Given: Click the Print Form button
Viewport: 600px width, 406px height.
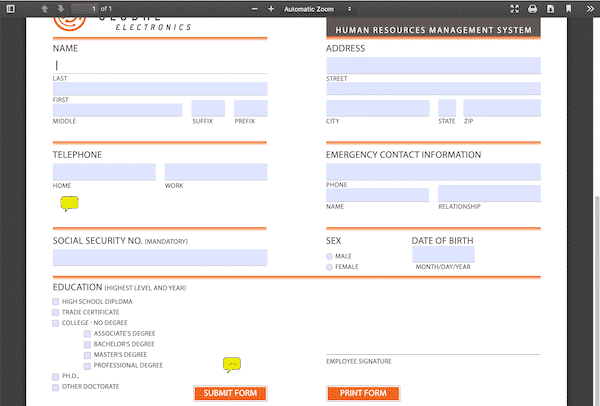Looking at the screenshot, I should coord(363,393).
